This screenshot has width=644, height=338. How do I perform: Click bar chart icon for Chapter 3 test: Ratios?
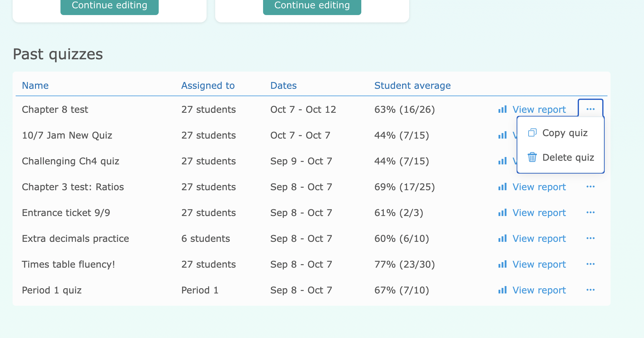(x=502, y=187)
